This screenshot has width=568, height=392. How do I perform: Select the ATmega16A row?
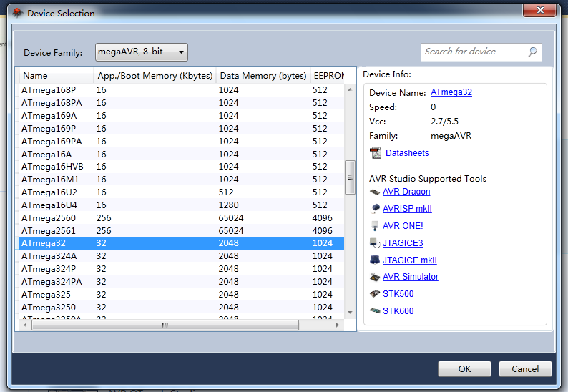(x=181, y=155)
